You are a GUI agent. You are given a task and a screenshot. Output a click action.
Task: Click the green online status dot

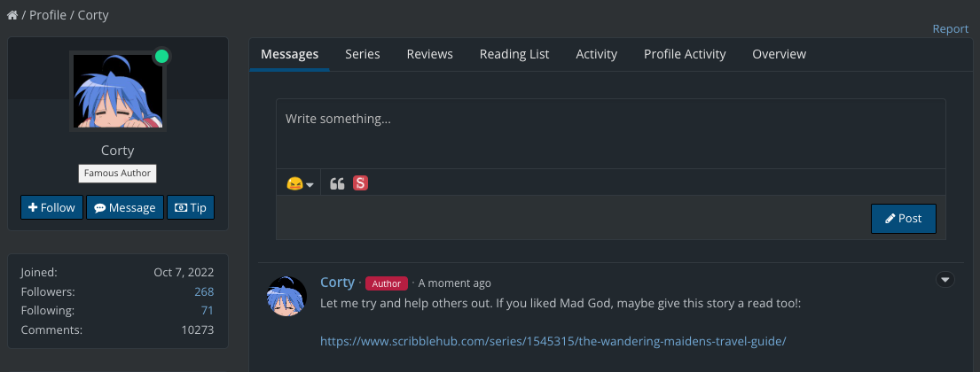pyautogui.click(x=161, y=57)
